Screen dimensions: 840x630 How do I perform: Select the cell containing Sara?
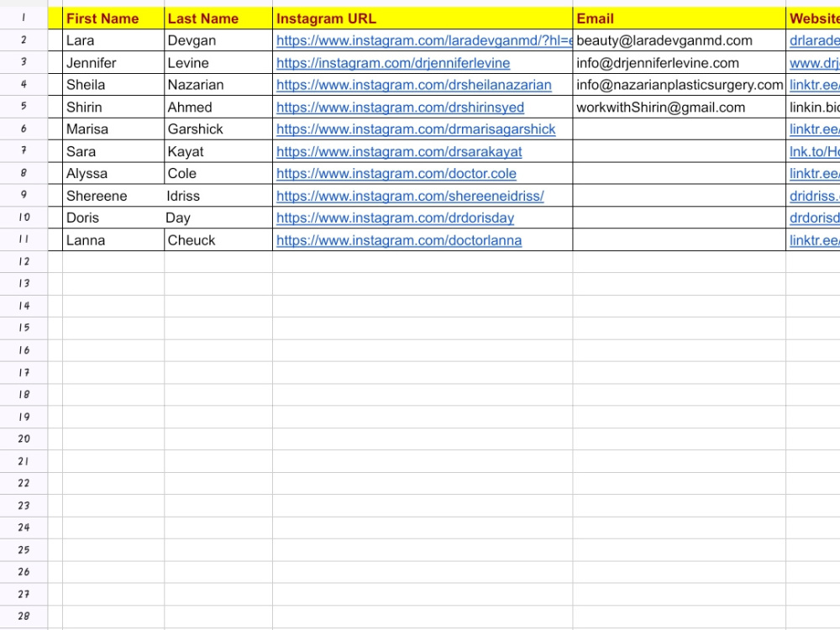[113, 152]
